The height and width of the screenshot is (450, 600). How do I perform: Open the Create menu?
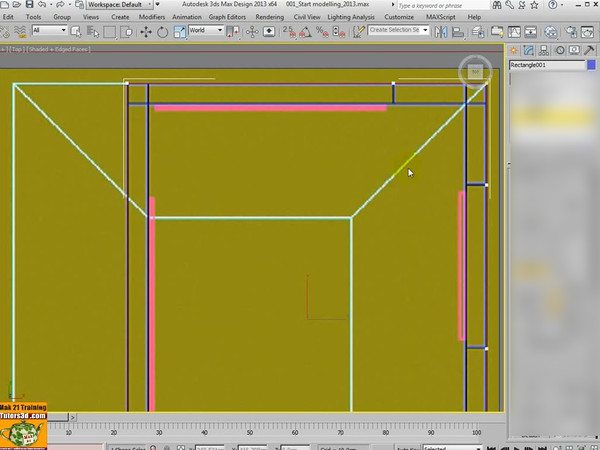120,17
